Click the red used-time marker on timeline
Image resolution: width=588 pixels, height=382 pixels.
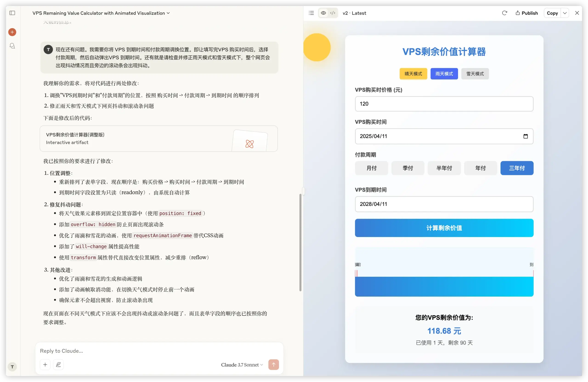(x=356, y=274)
